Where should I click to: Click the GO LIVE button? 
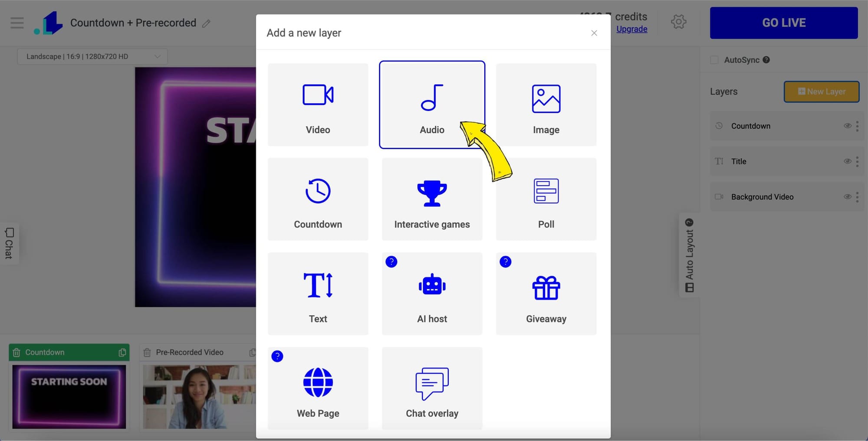pyautogui.click(x=784, y=23)
